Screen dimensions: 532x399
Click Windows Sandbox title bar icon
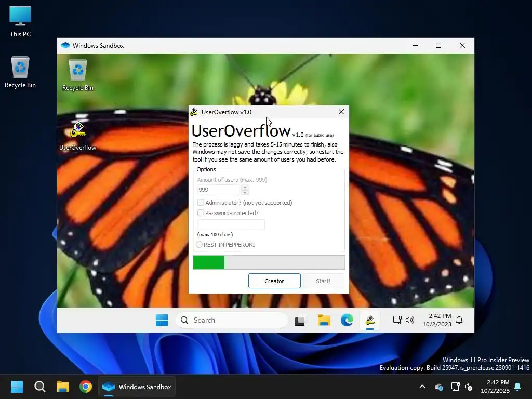point(65,45)
